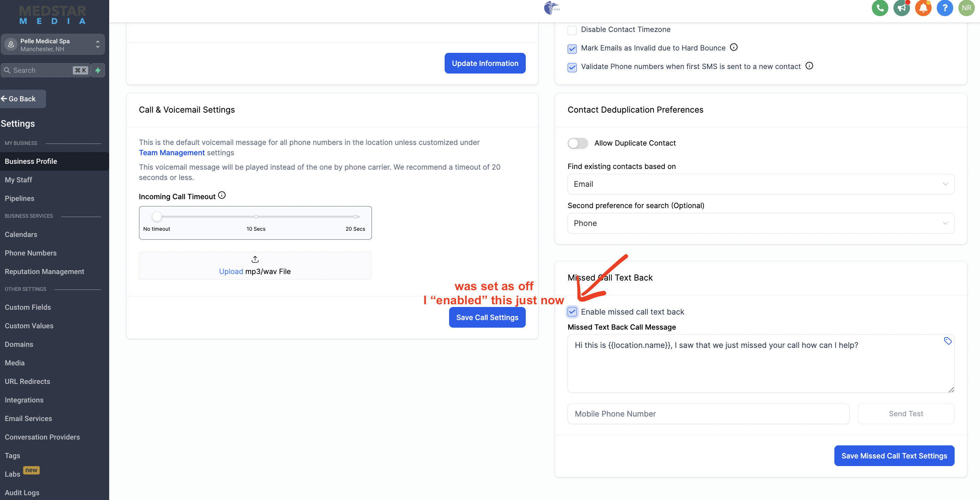
Task: Uncheck Enable missed call text back
Action: tap(572, 312)
